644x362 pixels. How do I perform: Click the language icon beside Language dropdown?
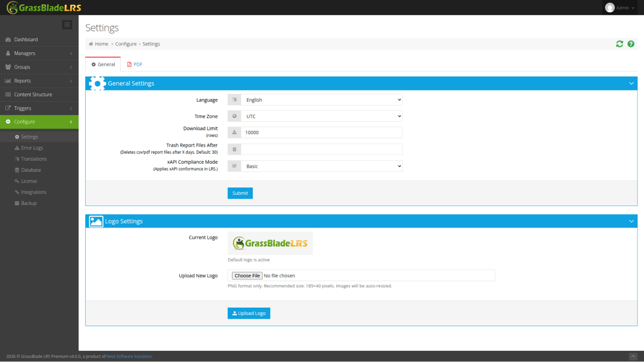click(235, 100)
